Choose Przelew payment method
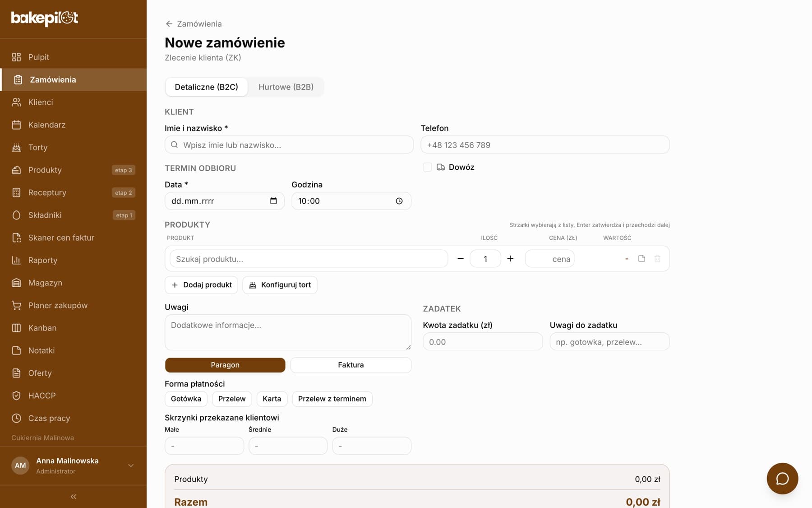This screenshot has height=508, width=812. (x=232, y=399)
